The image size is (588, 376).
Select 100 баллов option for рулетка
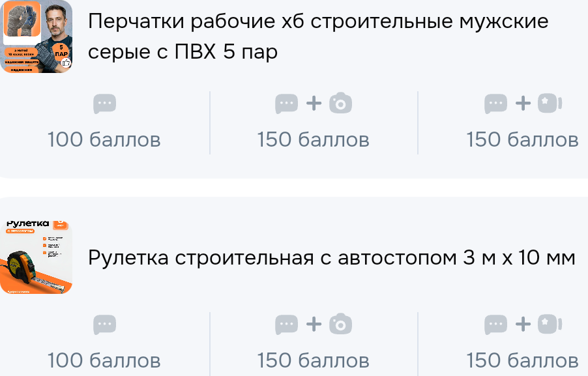point(104,343)
